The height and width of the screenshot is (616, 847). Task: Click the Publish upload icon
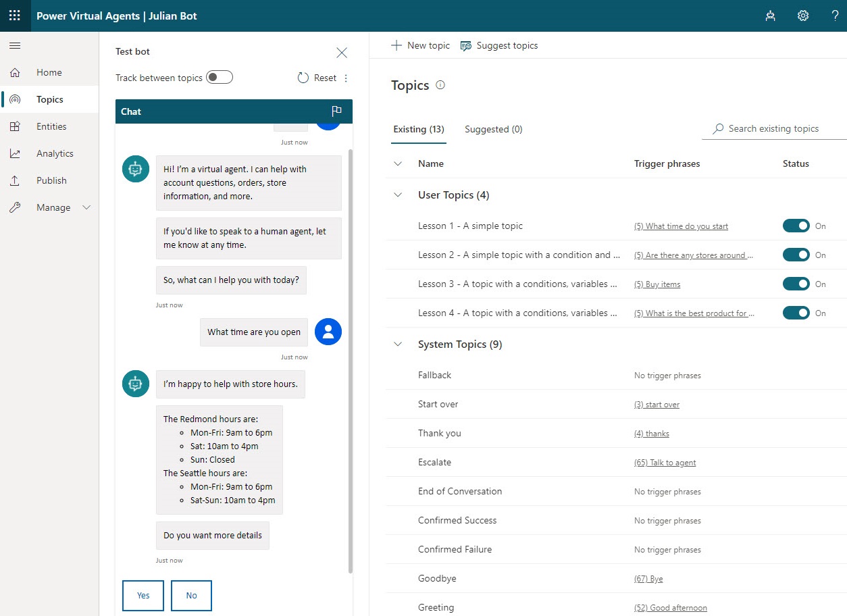coord(15,180)
